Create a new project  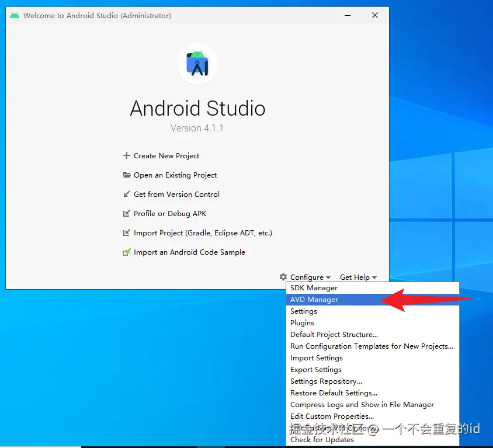(166, 155)
